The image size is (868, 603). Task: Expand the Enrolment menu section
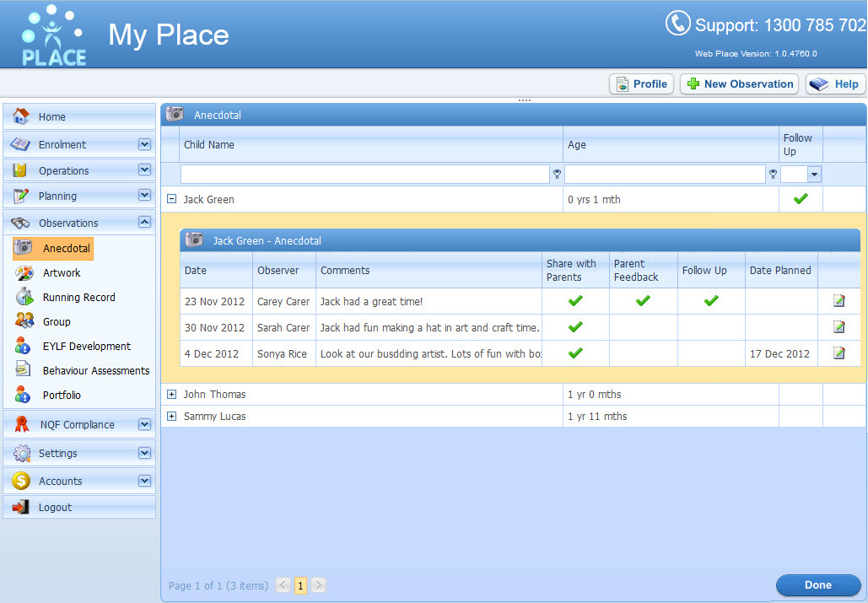tap(144, 144)
